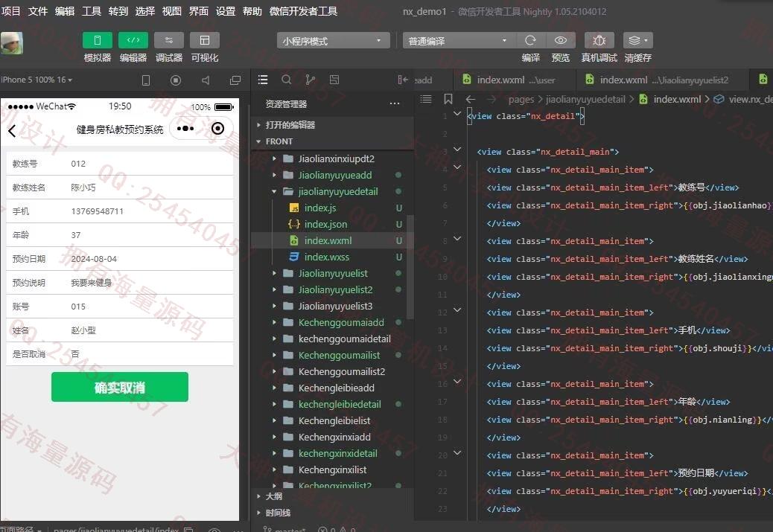Click the editor outline lines icon
The height and width of the screenshot is (532, 773).
click(426, 99)
